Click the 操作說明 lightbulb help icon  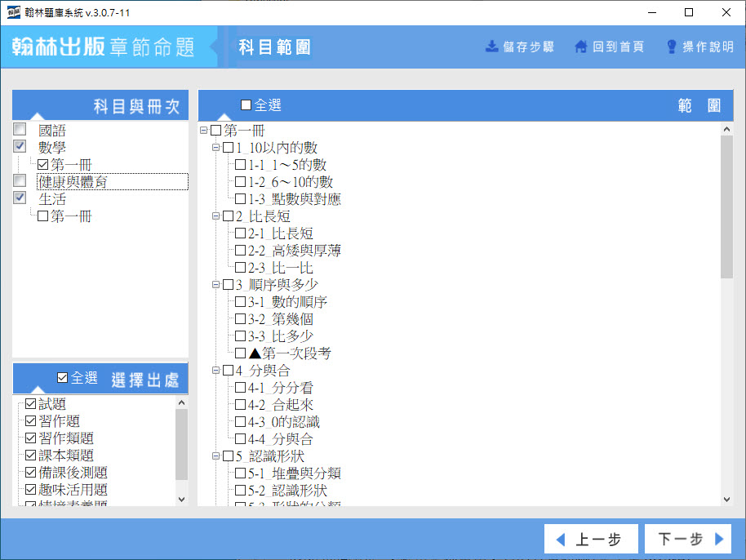[672, 47]
